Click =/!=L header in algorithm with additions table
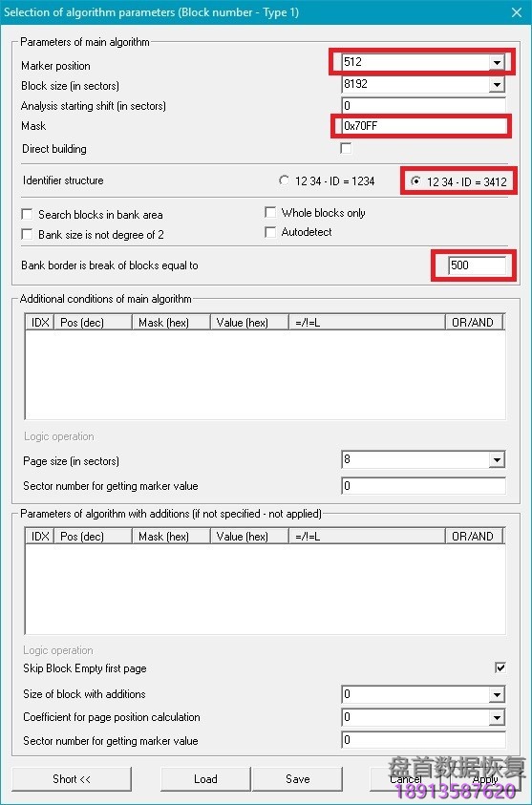The height and width of the screenshot is (805, 532). tap(367, 536)
